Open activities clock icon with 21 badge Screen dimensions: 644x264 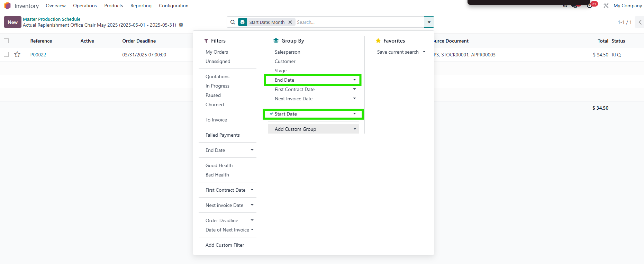point(590,6)
